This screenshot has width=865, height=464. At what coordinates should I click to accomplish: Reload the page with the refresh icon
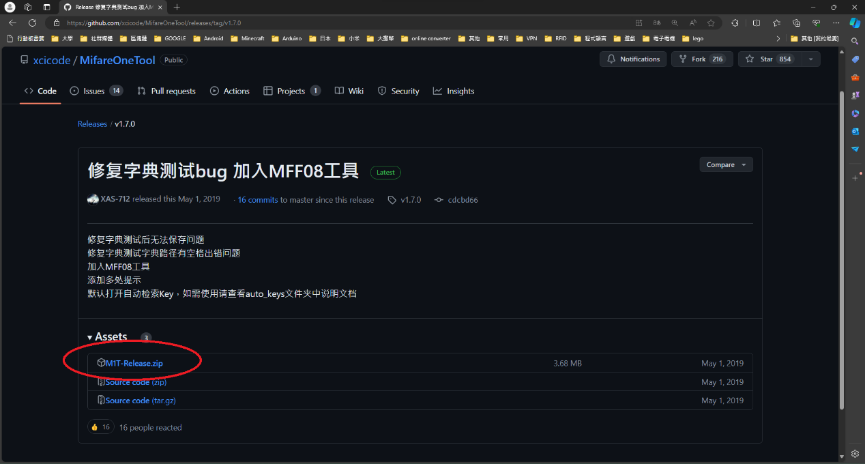(x=33, y=23)
